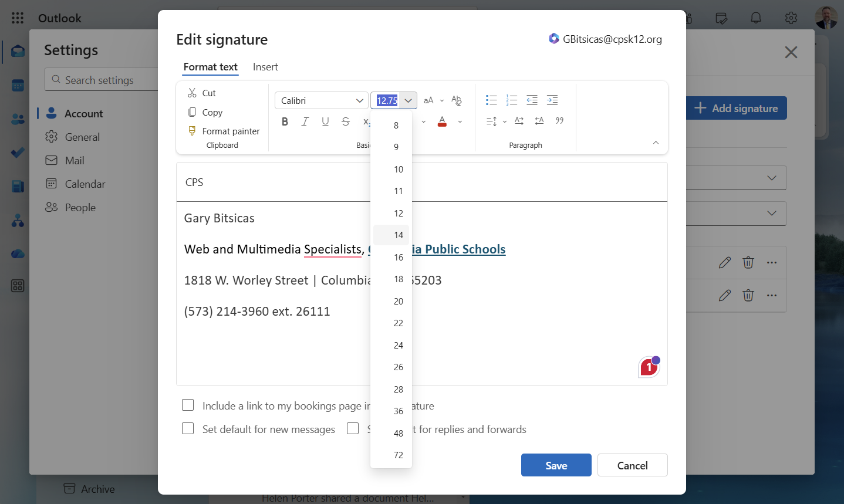The height and width of the screenshot is (504, 844).
Task: Click the clear formatting icon
Action: (x=457, y=100)
